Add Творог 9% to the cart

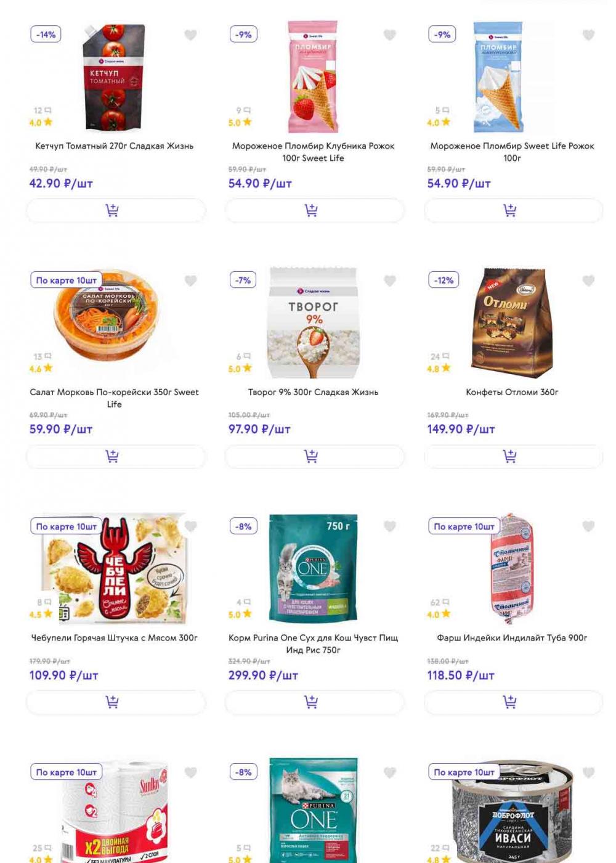(315, 457)
